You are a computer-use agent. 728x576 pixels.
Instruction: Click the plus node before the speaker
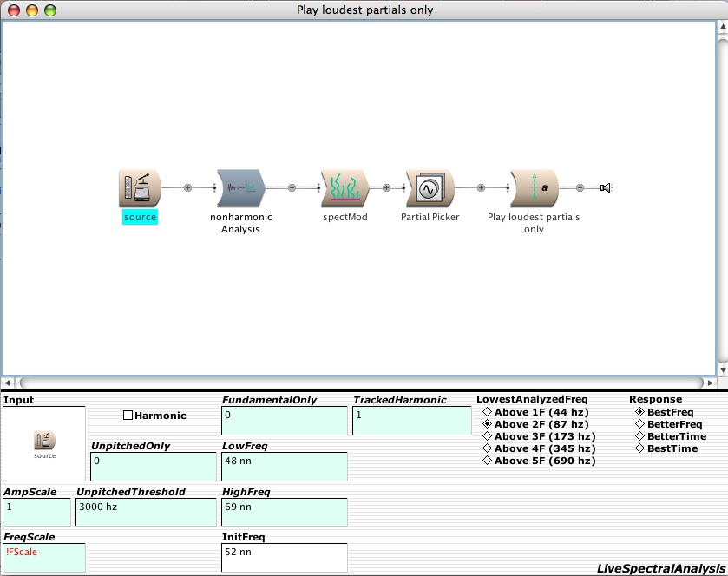click(580, 187)
